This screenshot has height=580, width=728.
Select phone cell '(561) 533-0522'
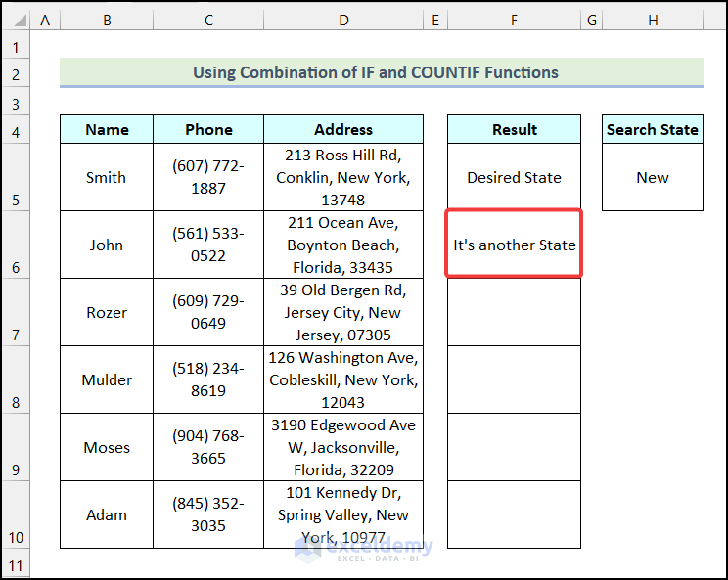[x=208, y=245]
